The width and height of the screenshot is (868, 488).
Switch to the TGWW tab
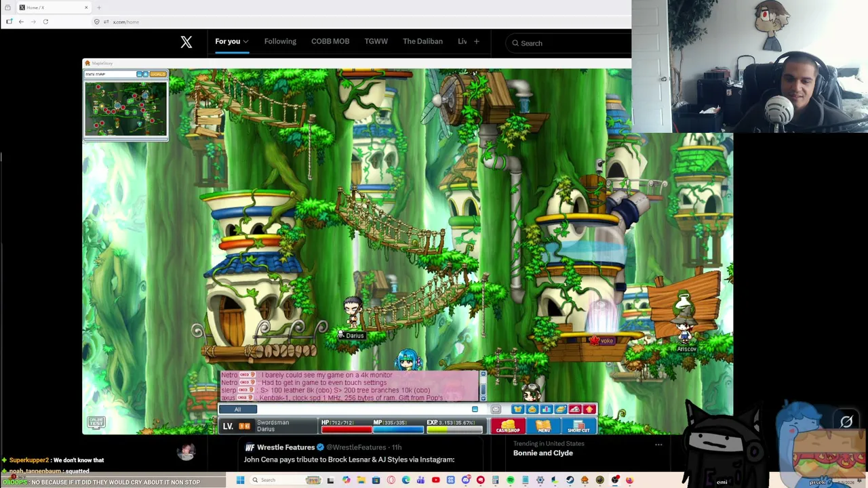click(376, 41)
